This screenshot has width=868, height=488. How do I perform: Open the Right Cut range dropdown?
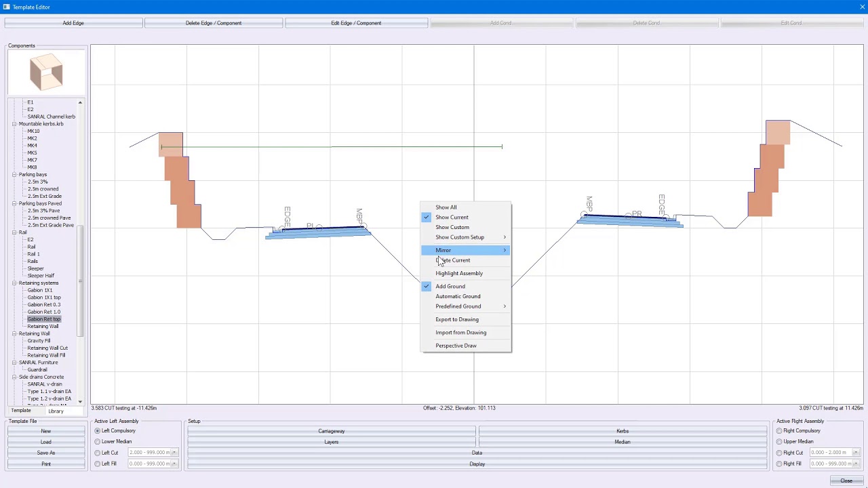click(856, 453)
